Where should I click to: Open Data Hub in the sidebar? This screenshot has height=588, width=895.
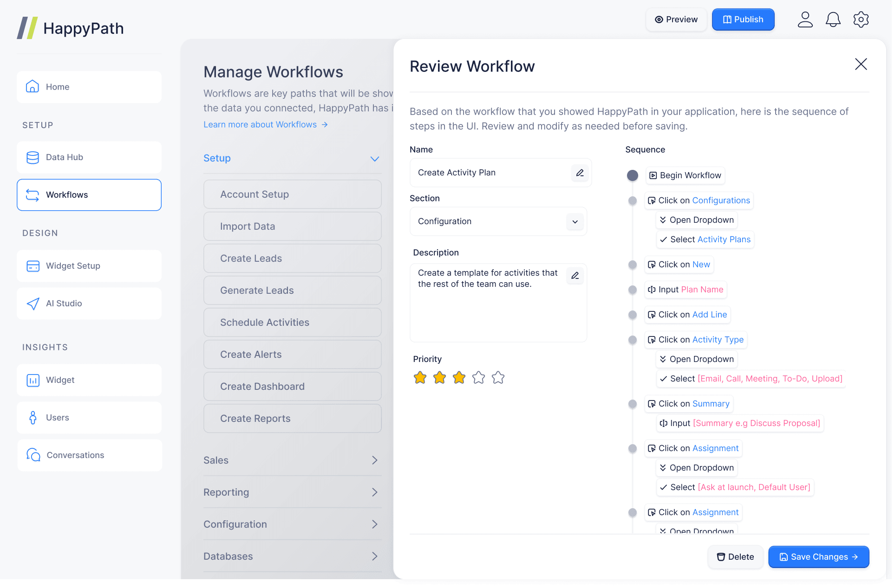point(90,158)
